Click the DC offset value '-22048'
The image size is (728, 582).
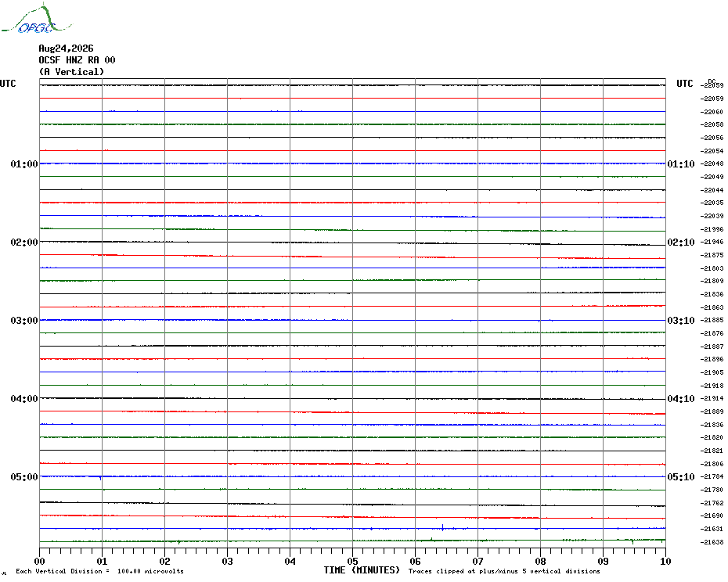tap(712, 163)
